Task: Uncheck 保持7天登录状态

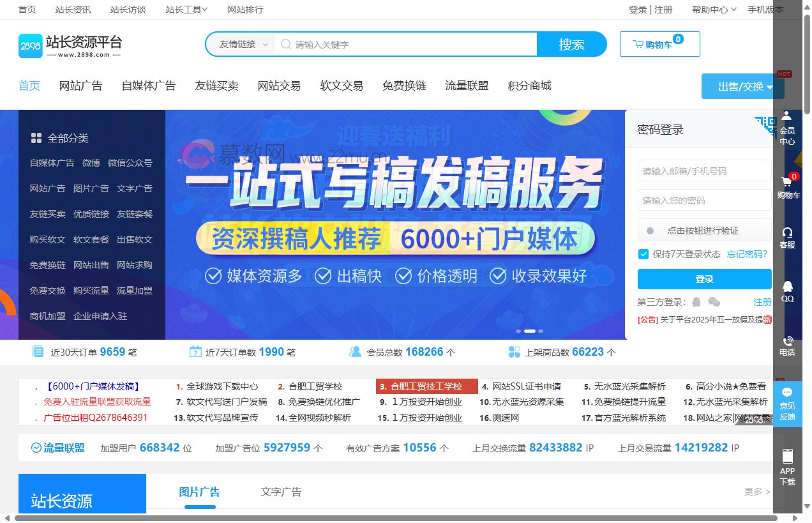Action: [643, 254]
